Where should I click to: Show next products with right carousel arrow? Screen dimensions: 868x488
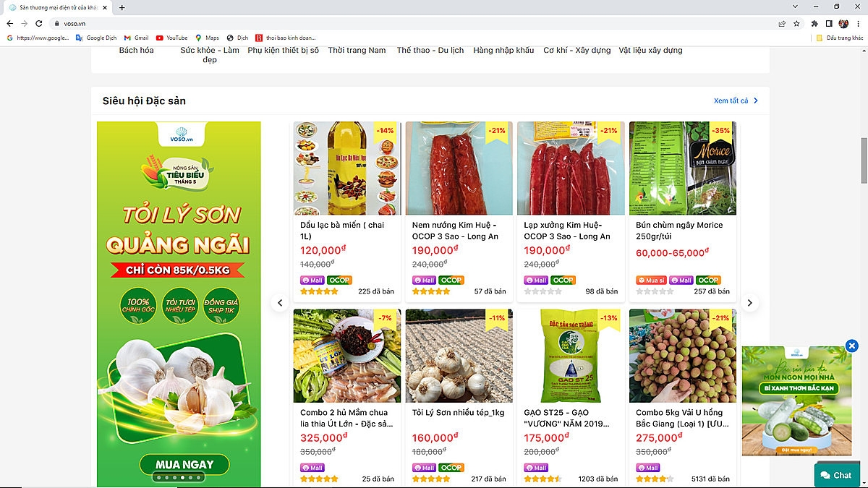pyautogui.click(x=750, y=303)
